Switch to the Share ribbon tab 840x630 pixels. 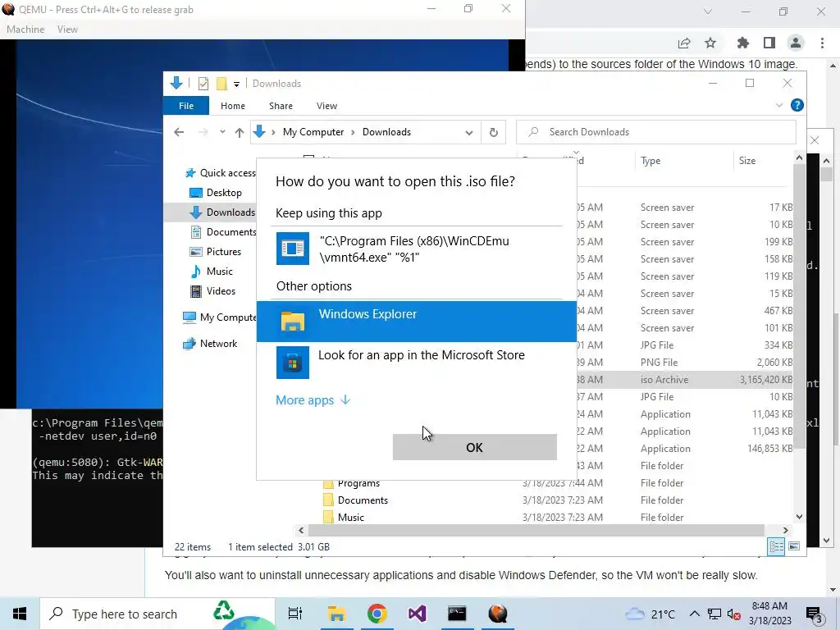point(281,106)
